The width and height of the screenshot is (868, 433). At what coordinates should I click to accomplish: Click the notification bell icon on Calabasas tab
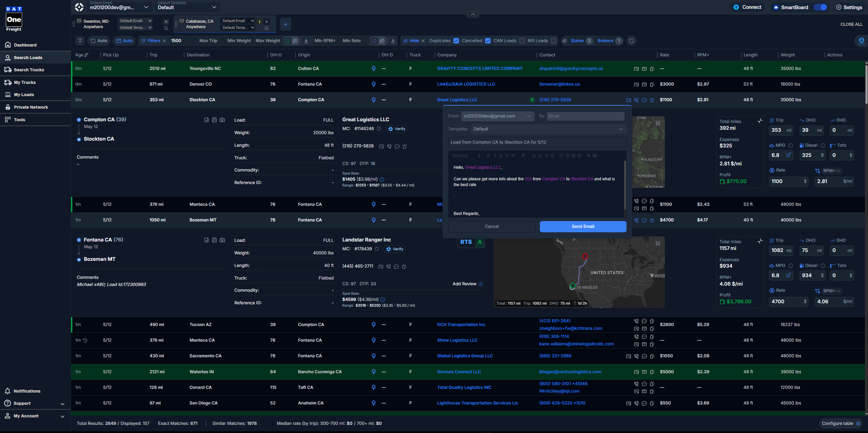[267, 28]
